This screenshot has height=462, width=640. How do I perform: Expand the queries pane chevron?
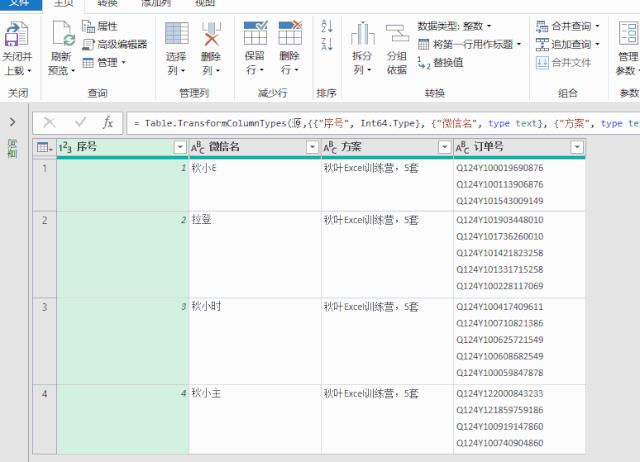coord(13,122)
